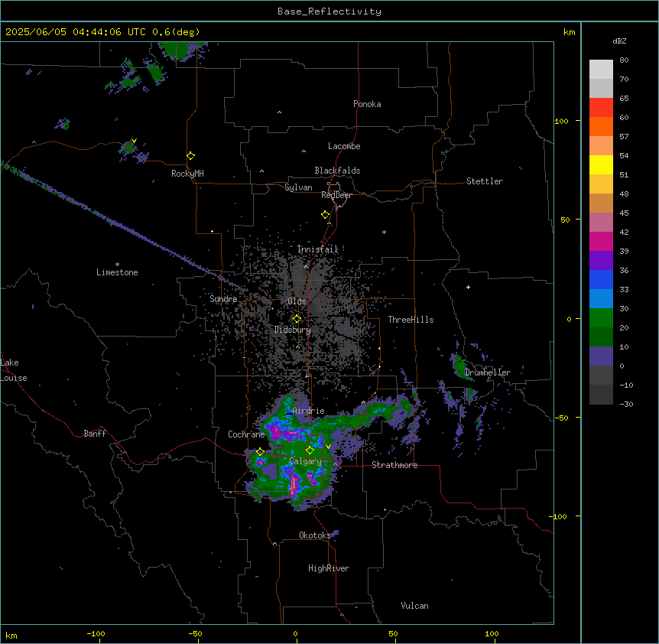Click the Strathmore label

pyautogui.click(x=394, y=465)
